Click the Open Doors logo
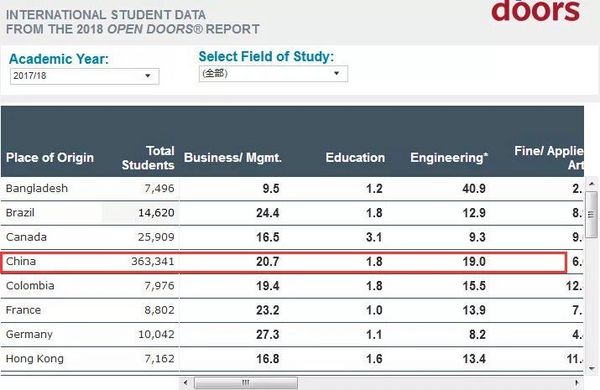 point(535,11)
